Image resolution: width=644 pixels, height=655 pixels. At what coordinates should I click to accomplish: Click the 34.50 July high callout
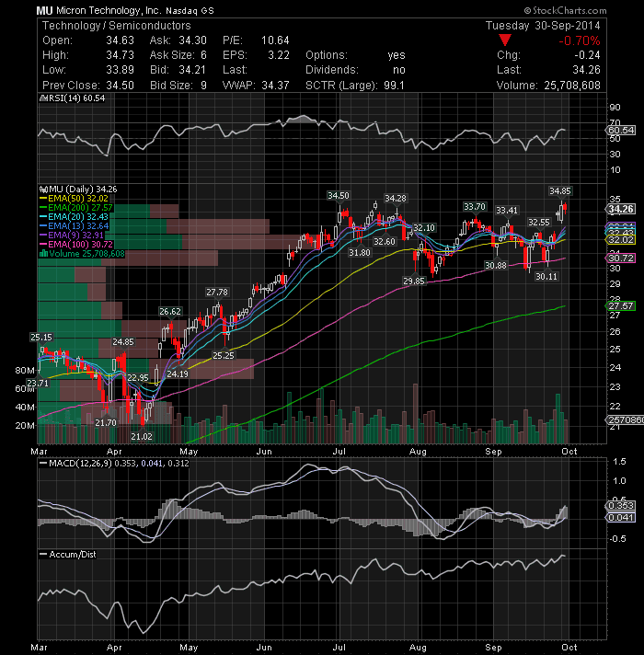coord(338,195)
